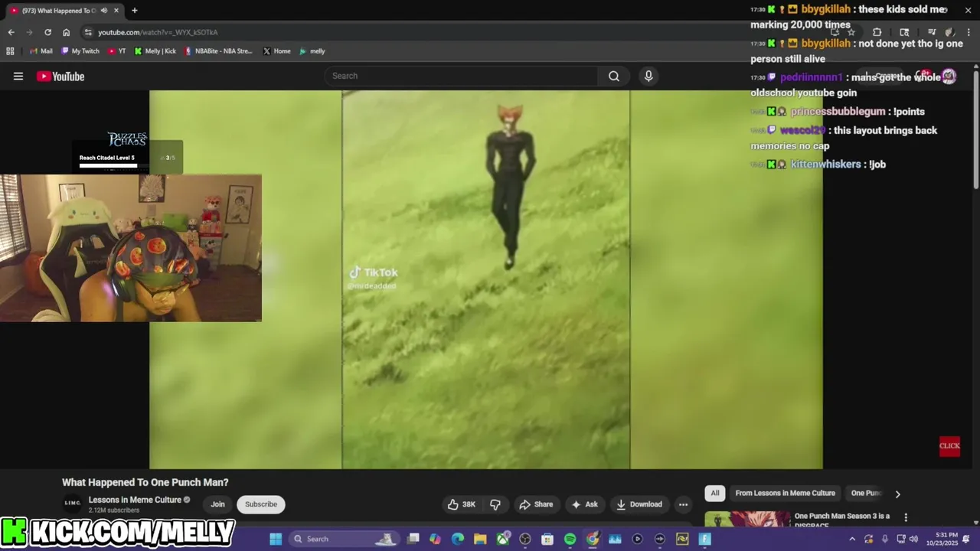Switch to Chrome on the taskbar
Image resolution: width=980 pixels, height=551 pixels.
(x=593, y=539)
